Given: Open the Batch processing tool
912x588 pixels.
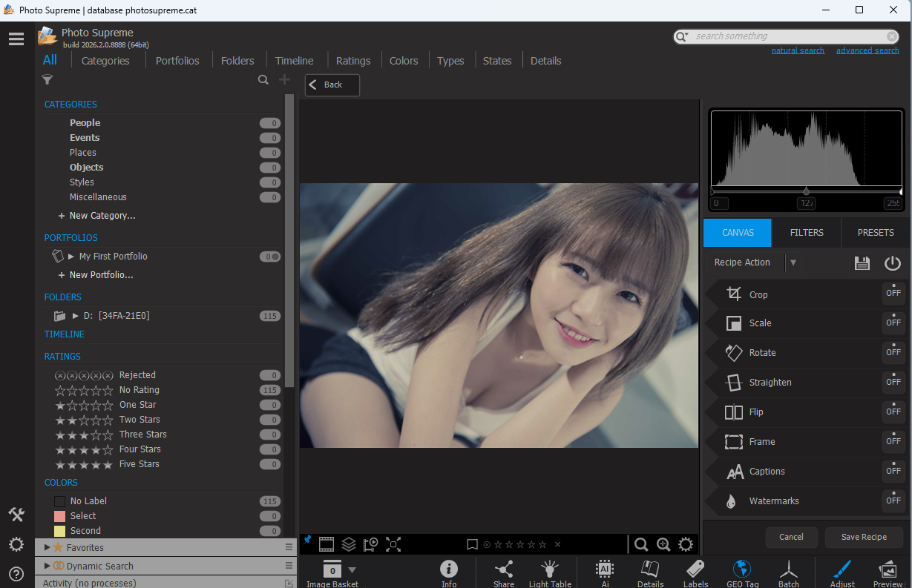Looking at the screenshot, I should [788, 571].
